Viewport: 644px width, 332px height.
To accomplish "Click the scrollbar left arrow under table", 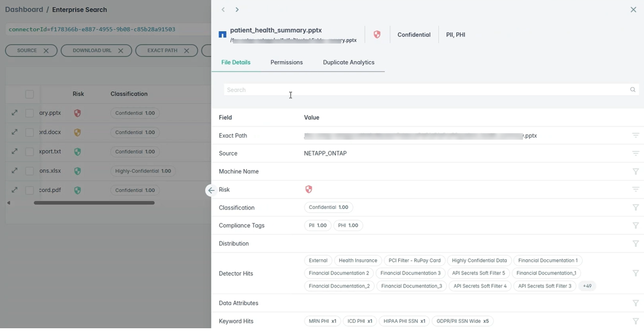I will [9, 203].
